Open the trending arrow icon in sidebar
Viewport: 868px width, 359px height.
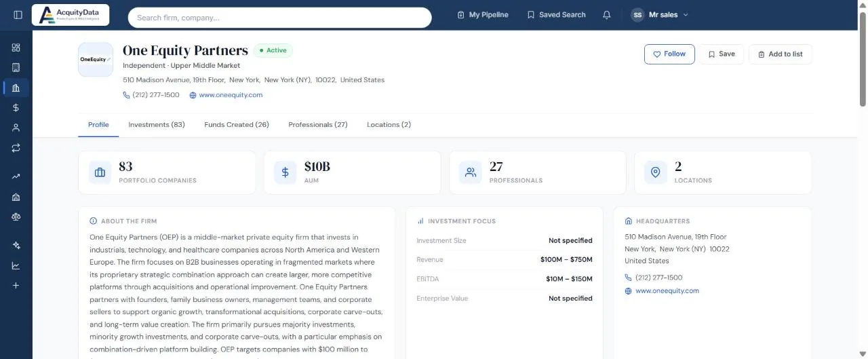[16, 176]
